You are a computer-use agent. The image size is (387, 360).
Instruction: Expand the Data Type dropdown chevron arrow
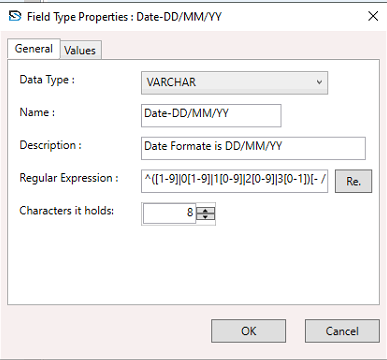click(319, 82)
